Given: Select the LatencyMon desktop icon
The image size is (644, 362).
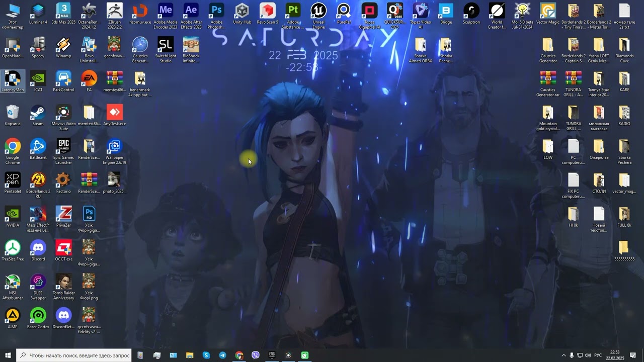Looking at the screenshot, I should pyautogui.click(x=13, y=81).
